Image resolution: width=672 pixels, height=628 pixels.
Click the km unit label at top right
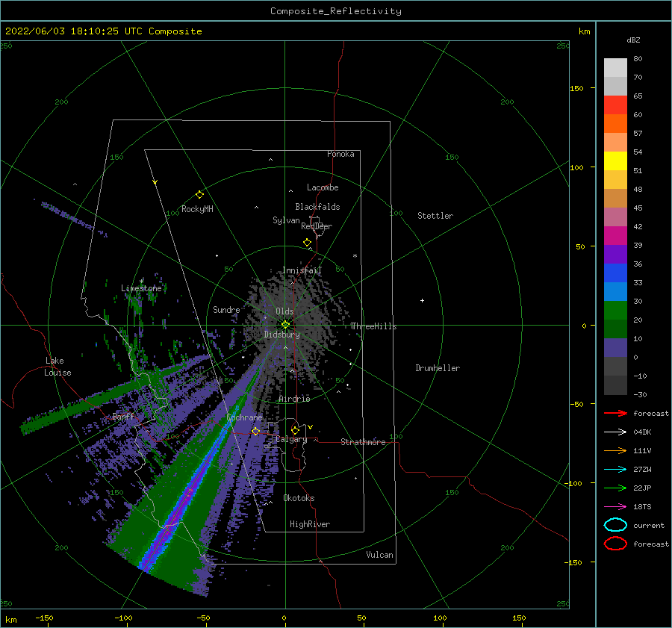(x=584, y=31)
